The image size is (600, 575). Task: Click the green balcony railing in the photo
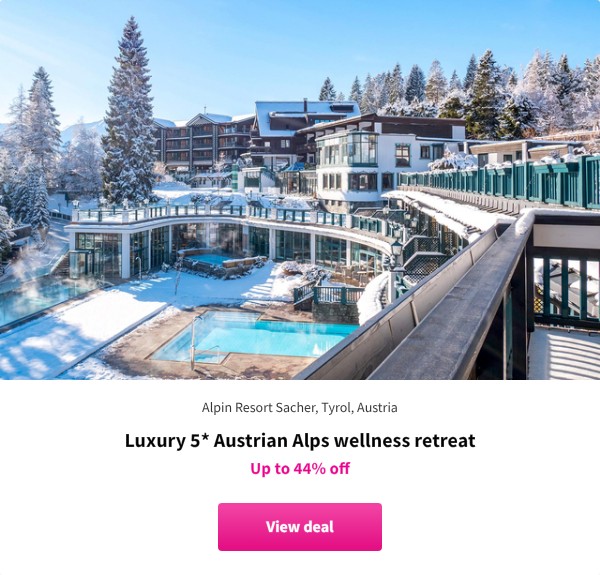click(501, 180)
